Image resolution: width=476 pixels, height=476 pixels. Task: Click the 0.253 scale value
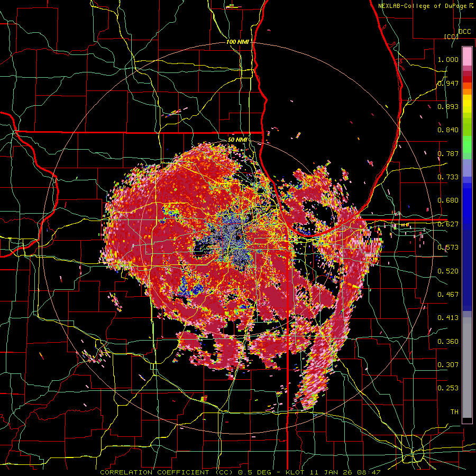click(448, 388)
